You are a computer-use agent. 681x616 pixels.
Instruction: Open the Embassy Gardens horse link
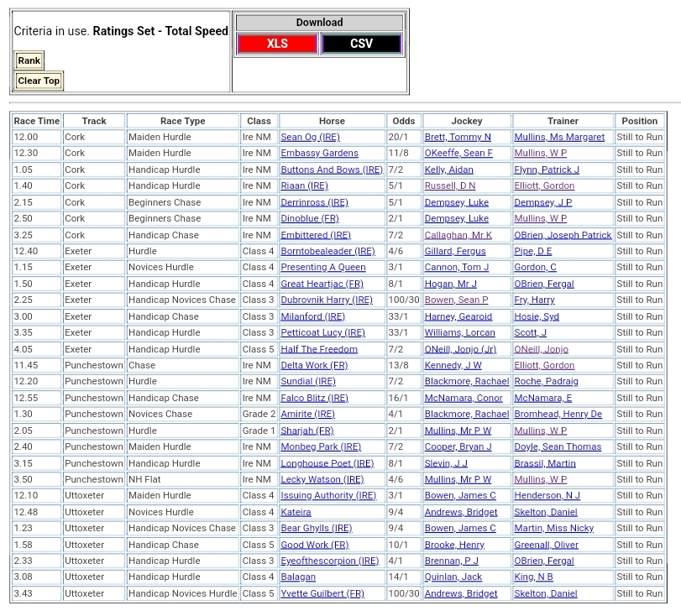[x=319, y=153]
